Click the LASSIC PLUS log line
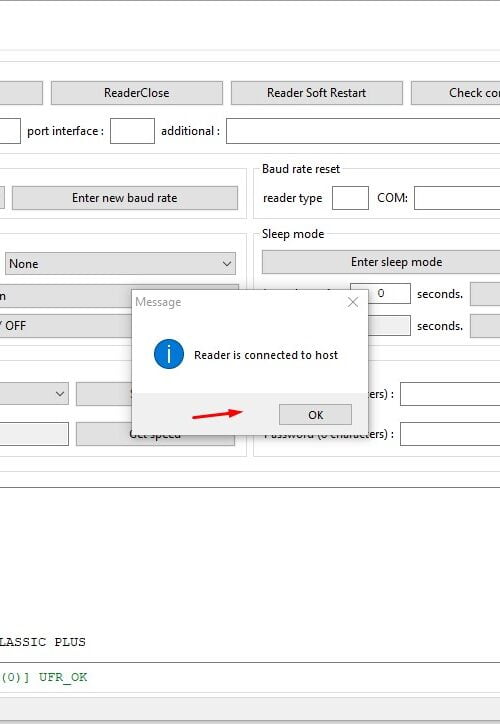 tap(42, 642)
